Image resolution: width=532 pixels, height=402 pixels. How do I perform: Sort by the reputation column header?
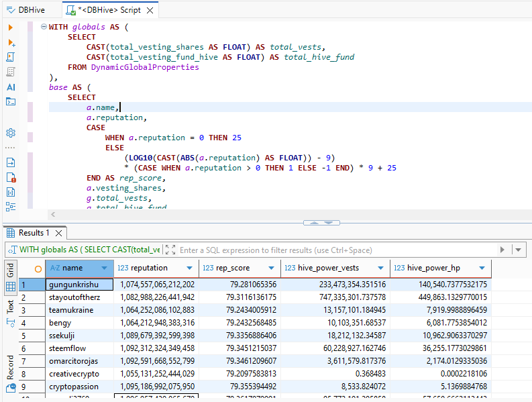(x=150, y=268)
